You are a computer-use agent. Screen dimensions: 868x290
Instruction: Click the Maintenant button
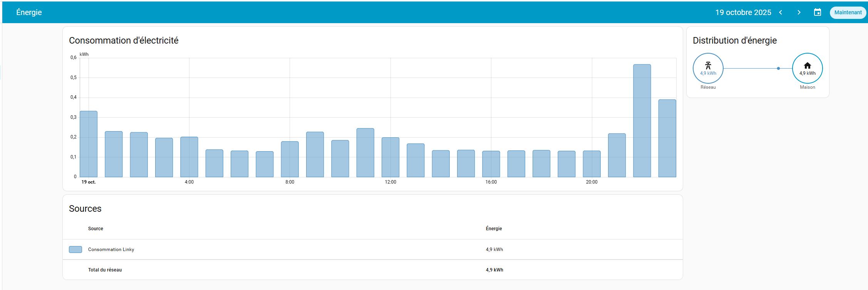click(848, 12)
